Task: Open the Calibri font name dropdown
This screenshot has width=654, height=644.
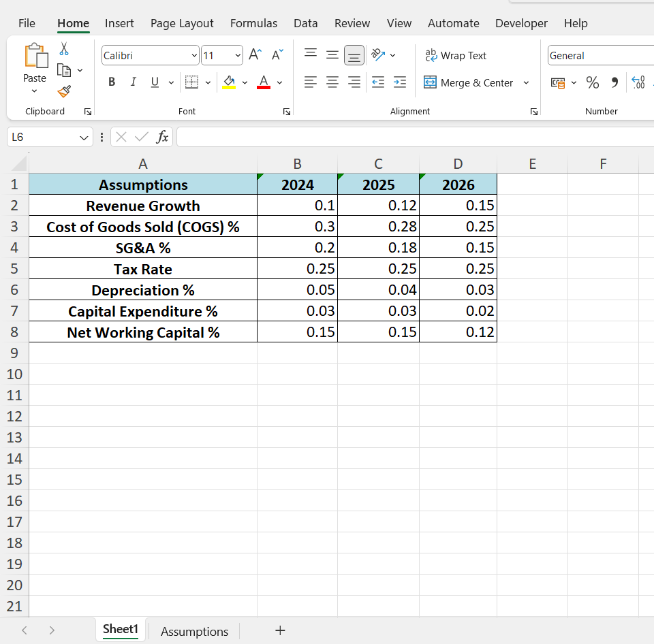Action: 195,56
